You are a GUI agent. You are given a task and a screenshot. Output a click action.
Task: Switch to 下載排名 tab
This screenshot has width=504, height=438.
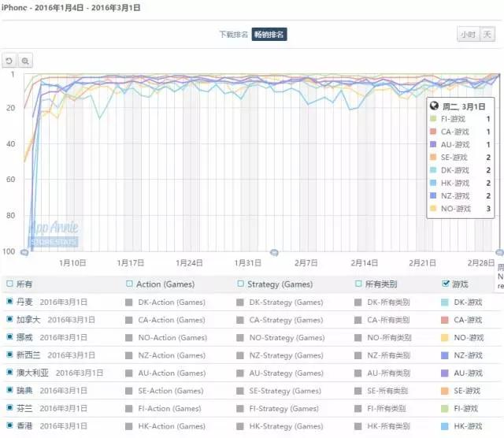point(233,35)
